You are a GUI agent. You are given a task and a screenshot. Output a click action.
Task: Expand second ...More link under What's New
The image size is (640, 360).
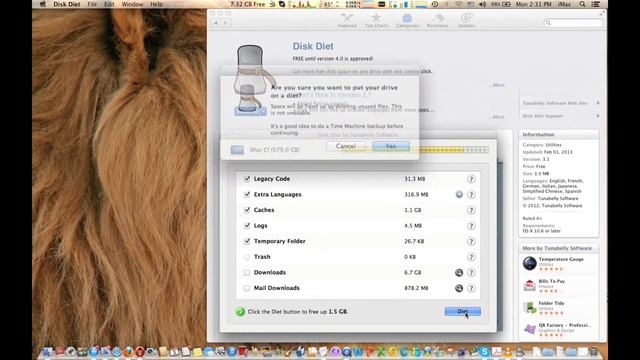497,117
